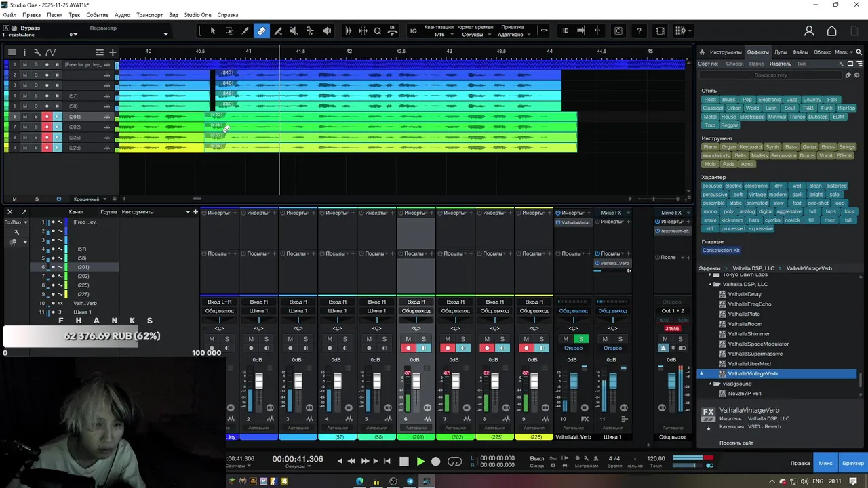Open the Транспорт menu
Screen dimensions: 868x488
point(149,14)
